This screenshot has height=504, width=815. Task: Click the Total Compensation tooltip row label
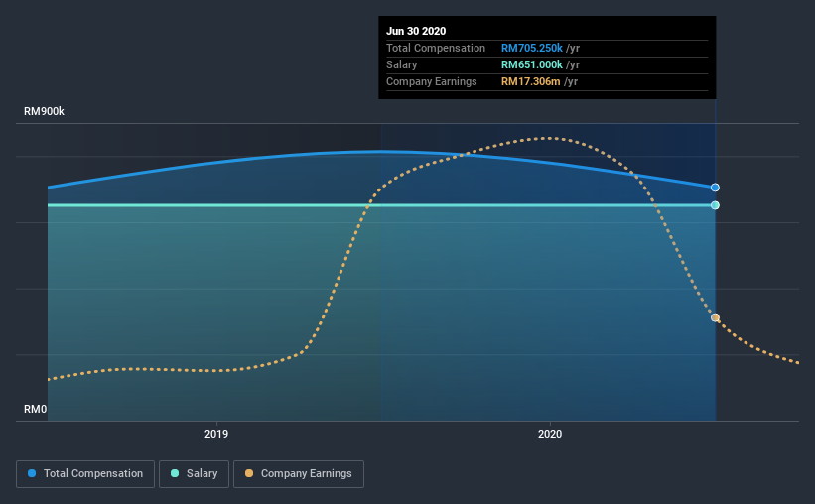pyautogui.click(x=436, y=48)
